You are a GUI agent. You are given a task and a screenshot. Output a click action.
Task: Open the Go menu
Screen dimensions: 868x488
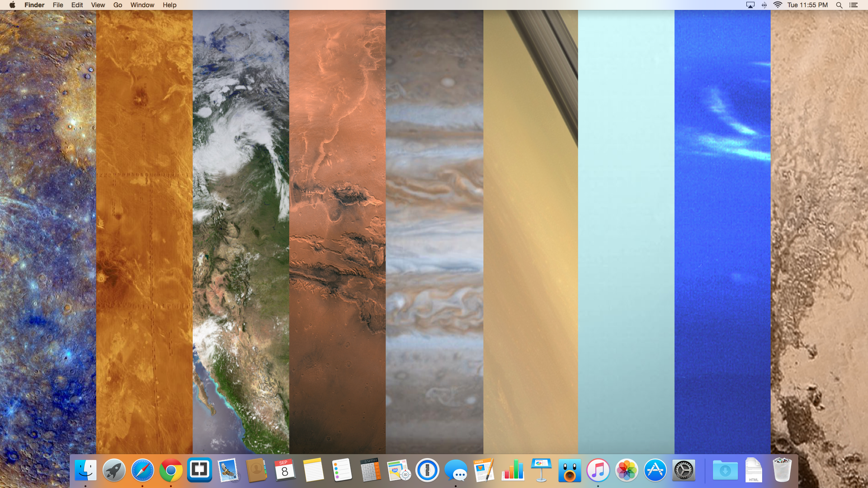point(118,5)
